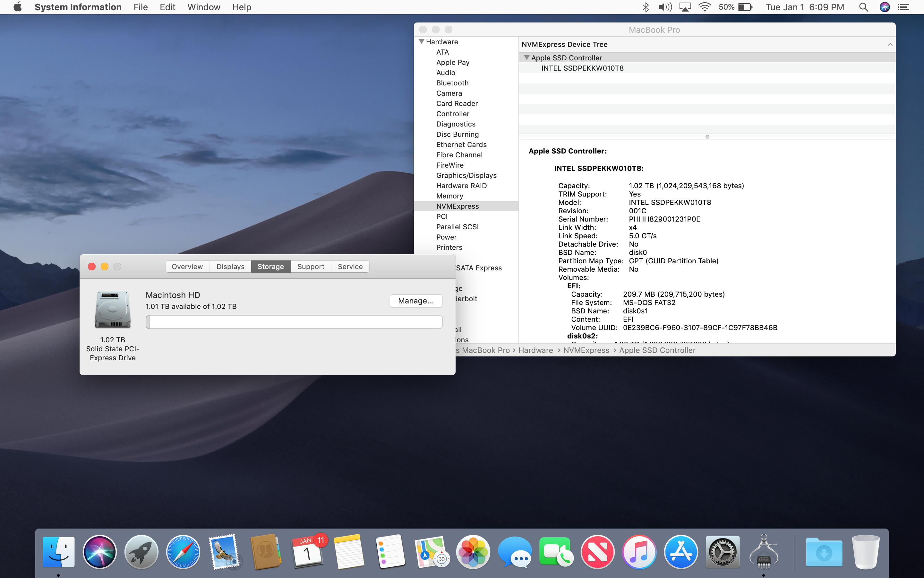924x578 pixels.
Task: Open Reminders list icon in Dock
Action: click(x=390, y=552)
